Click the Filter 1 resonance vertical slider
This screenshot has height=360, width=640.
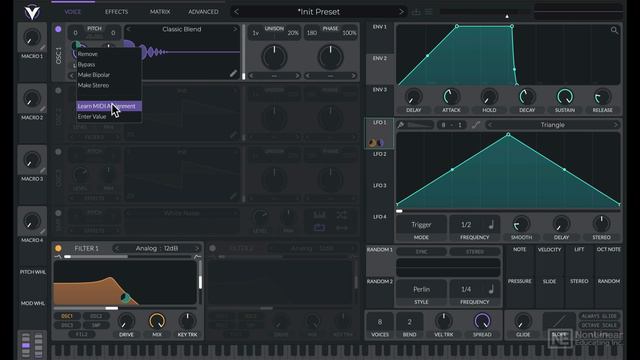[200, 282]
